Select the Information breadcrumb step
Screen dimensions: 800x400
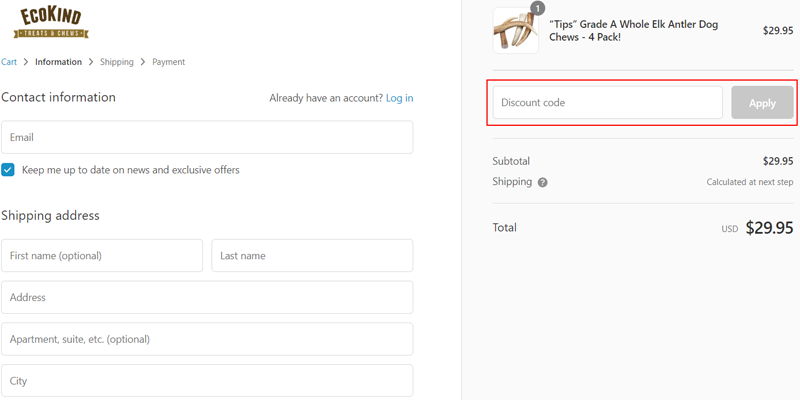[58, 62]
